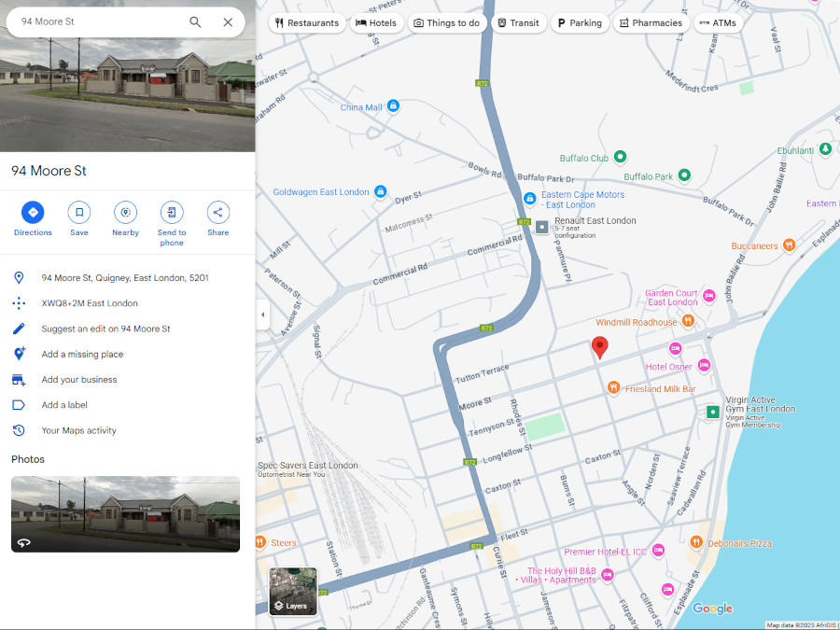This screenshot has height=630, width=840.
Task: Open Nearby search for this address
Action: (x=125, y=213)
